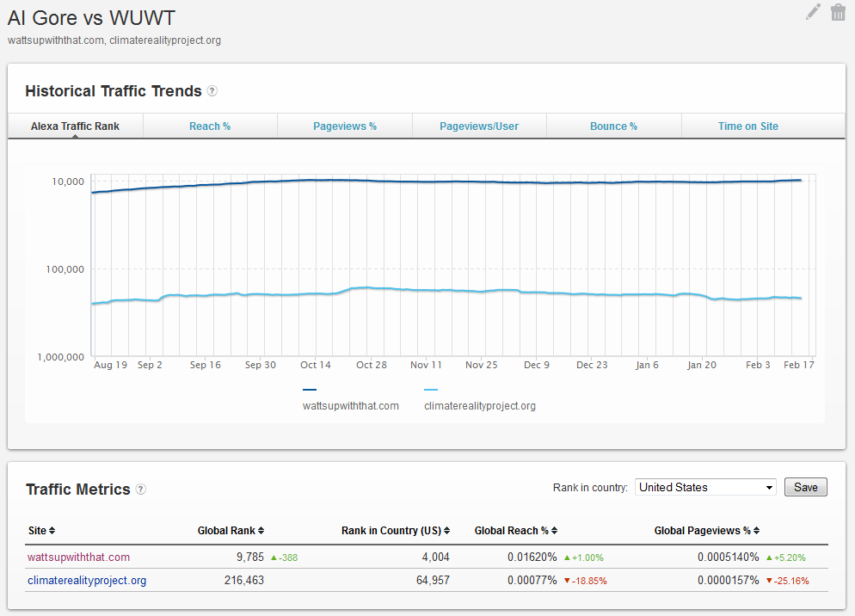
Task: Show the Time on Site tab
Action: [748, 126]
